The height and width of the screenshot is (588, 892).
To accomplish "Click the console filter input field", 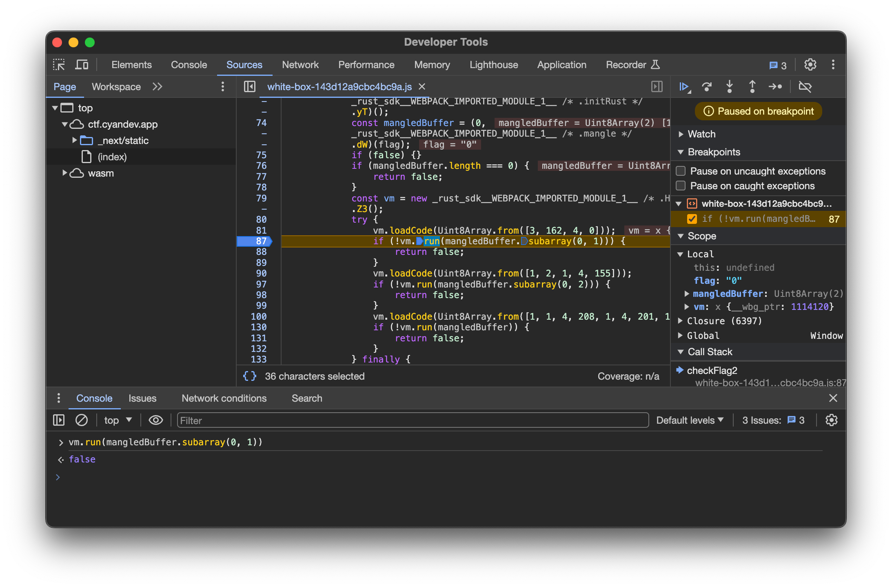I will click(413, 420).
